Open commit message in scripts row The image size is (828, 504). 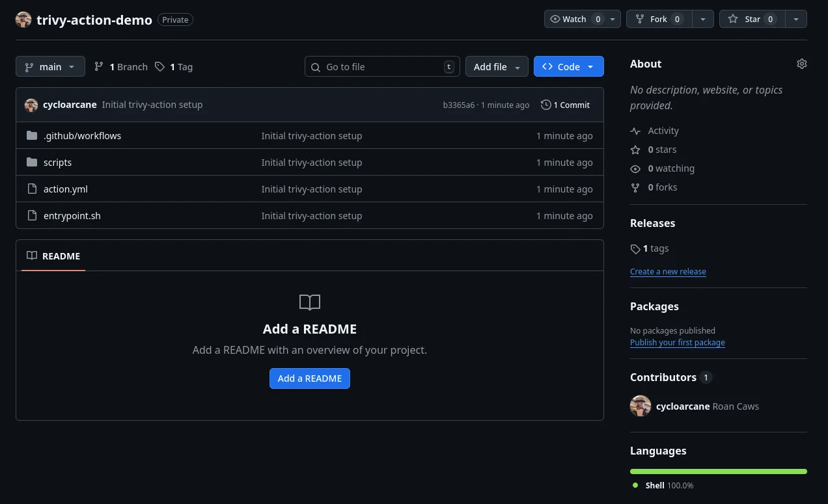coord(312,163)
